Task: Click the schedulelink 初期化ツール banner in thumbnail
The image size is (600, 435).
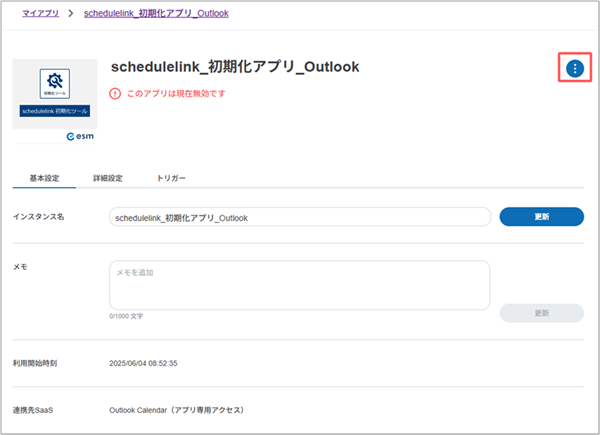Action: 55,111
